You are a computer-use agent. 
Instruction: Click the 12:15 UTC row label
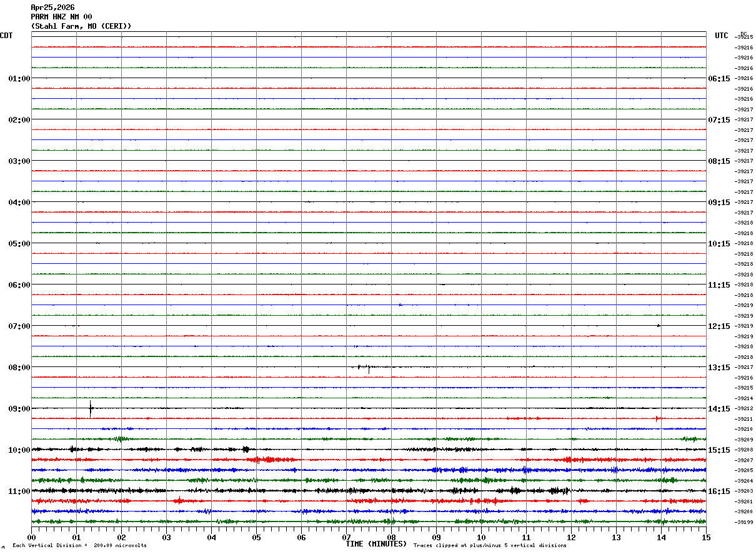point(719,326)
